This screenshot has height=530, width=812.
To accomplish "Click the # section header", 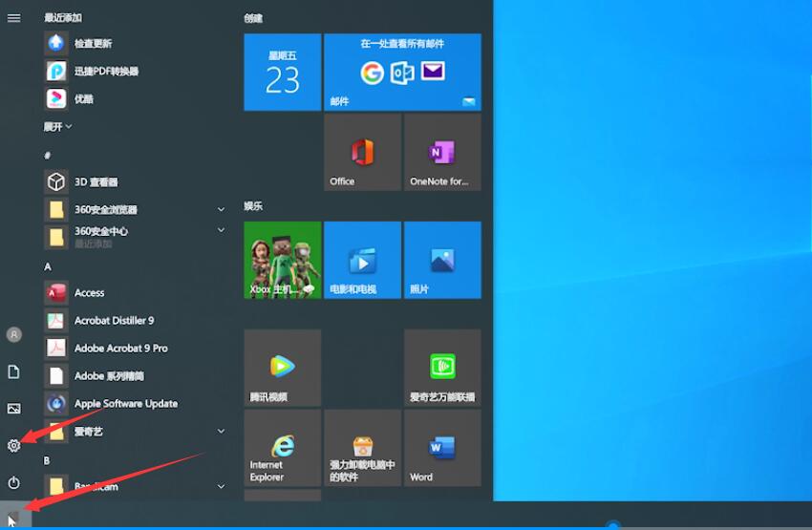I will click(x=48, y=156).
